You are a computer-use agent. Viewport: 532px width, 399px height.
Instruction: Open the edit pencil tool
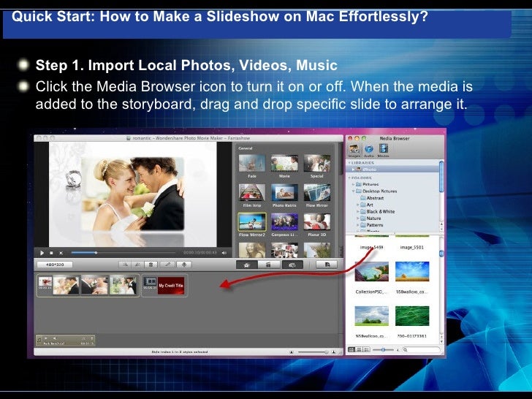(x=167, y=265)
